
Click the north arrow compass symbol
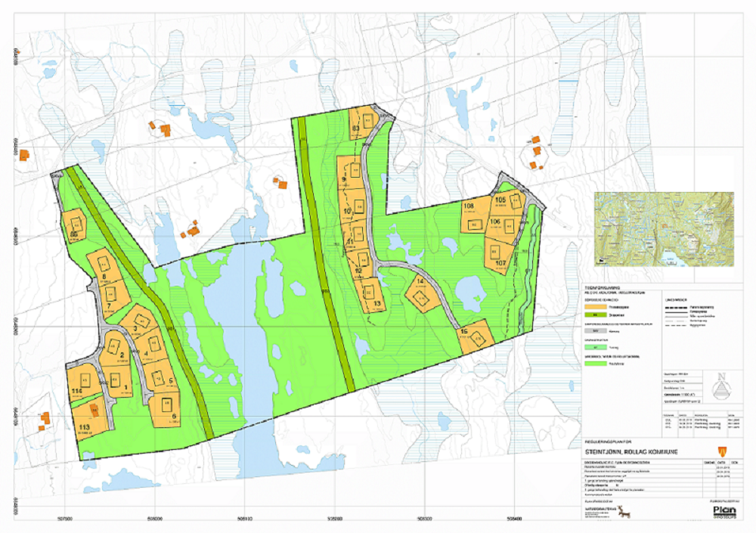point(724,390)
